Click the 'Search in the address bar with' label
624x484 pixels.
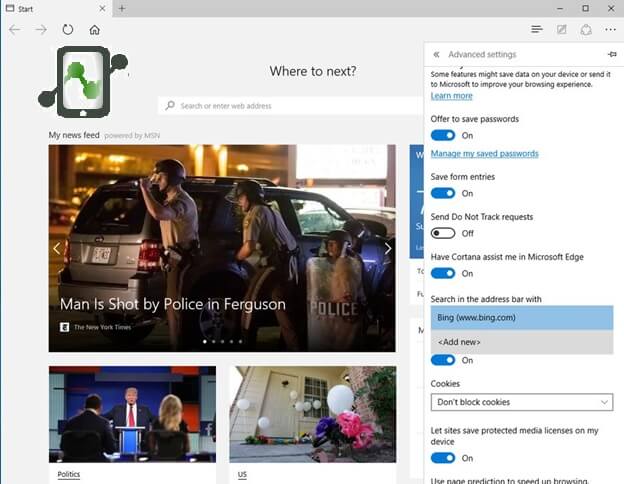pos(486,299)
